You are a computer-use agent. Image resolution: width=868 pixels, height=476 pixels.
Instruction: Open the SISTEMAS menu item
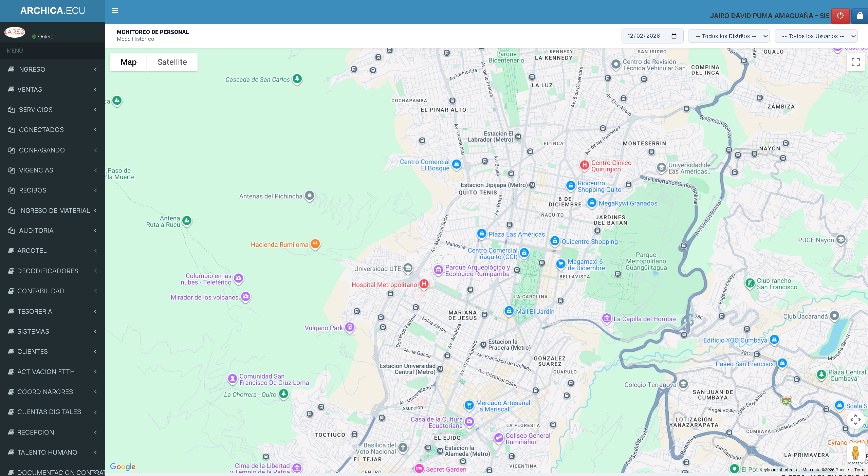pos(33,331)
